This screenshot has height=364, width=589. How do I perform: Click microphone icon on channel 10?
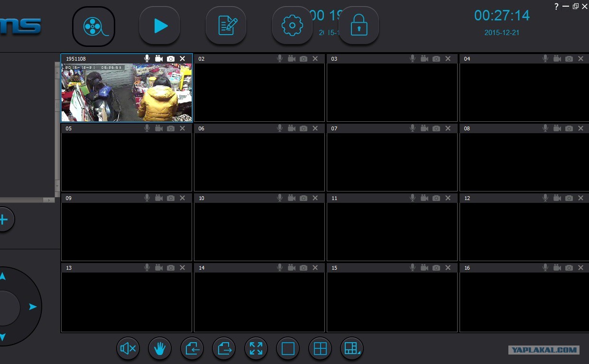pyautogui.click(x=280, y=198)
